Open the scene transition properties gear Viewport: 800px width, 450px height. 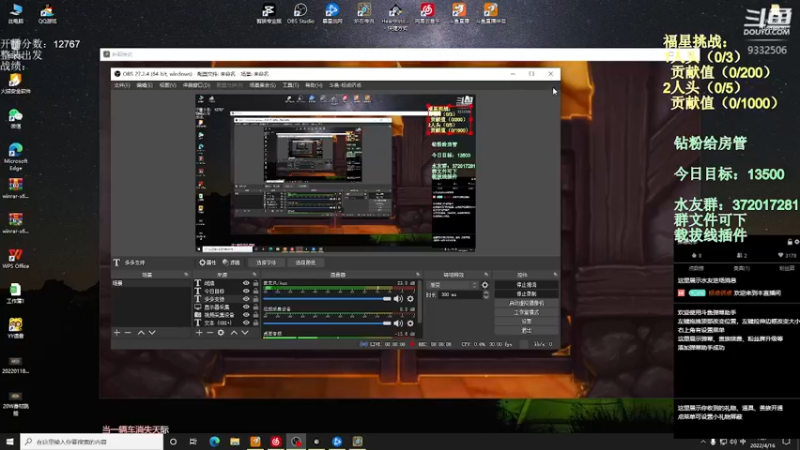(485, 285)
